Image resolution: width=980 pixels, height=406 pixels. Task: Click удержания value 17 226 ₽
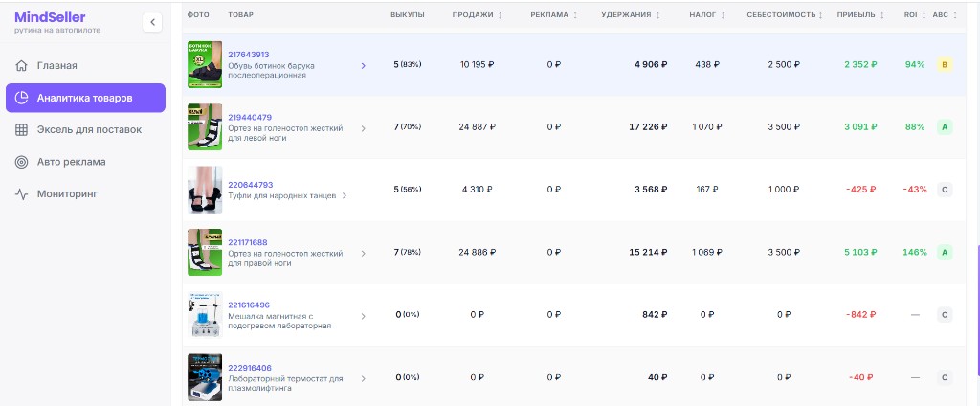pyautogui.click(x=648, y=127)
